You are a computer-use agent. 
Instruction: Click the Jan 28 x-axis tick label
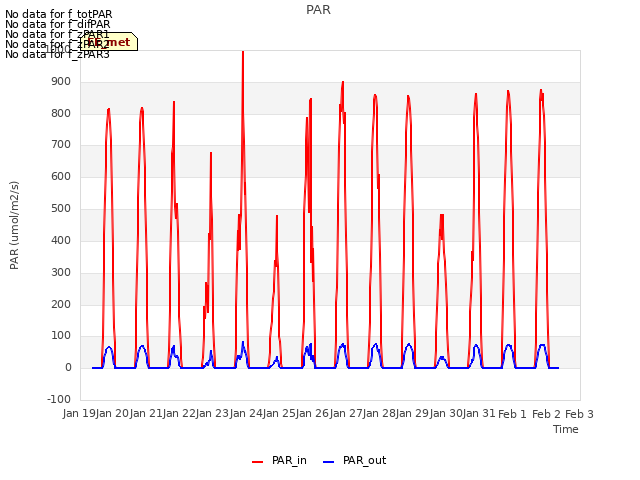click(x=379, y=414)
